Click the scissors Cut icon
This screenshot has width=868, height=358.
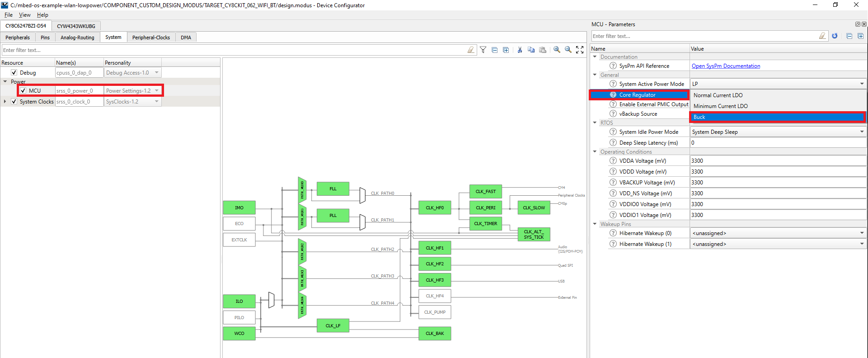520,50
